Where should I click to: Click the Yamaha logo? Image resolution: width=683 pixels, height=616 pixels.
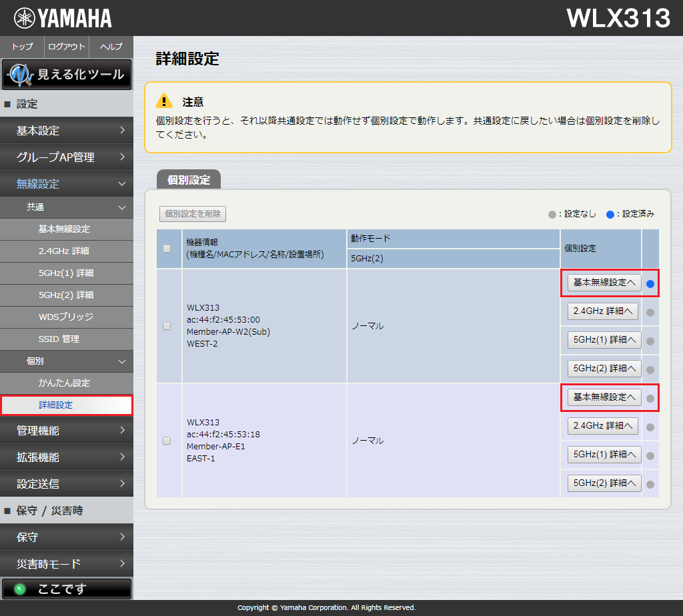(63, 17)
